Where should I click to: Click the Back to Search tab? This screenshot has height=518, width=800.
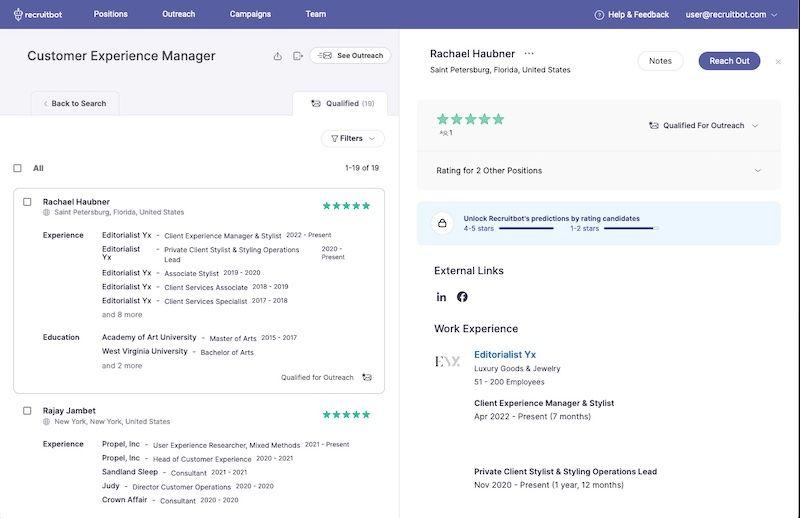pos(75,104)
